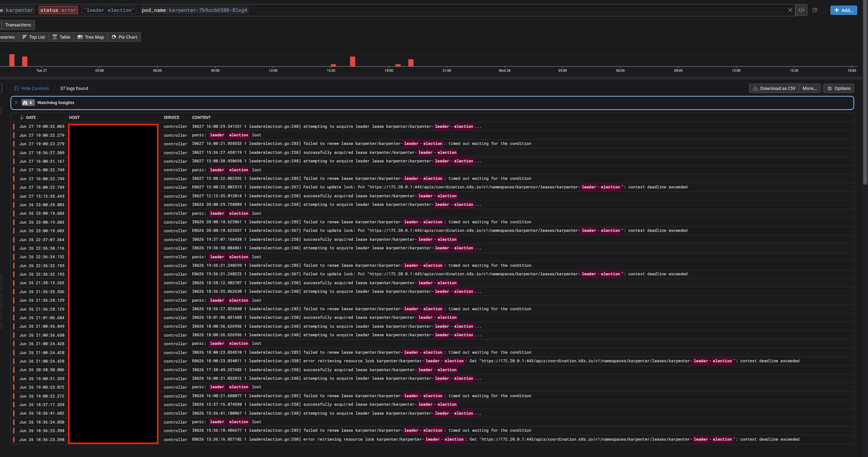Select the Top List view tab
The height and width of the screenshot is (457, 868).
[x=33, y=37]
